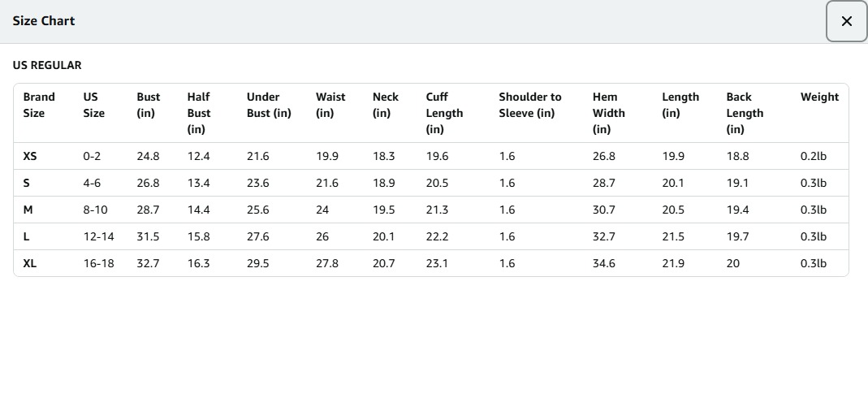The height and width of the screenshot is (411, 868).
Task: Click the Brand Size column header
Action: 39,105
